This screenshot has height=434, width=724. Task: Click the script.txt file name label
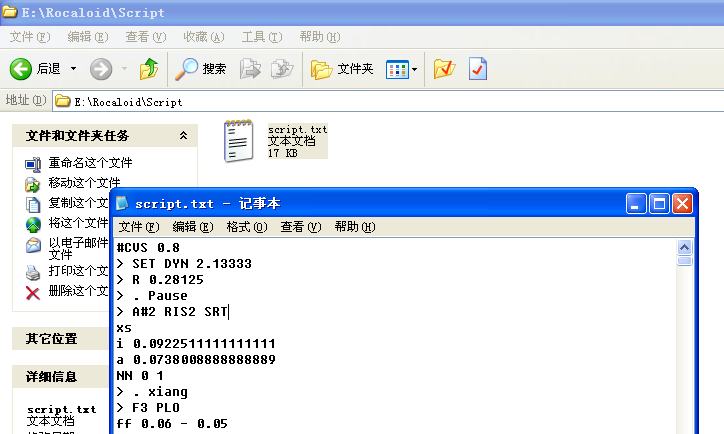297,130
